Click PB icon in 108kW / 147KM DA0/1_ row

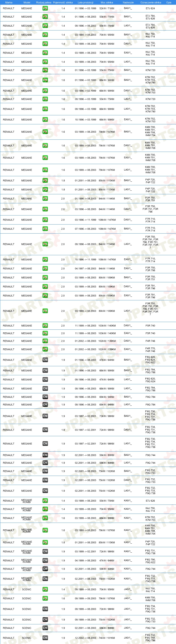[45, 220]
